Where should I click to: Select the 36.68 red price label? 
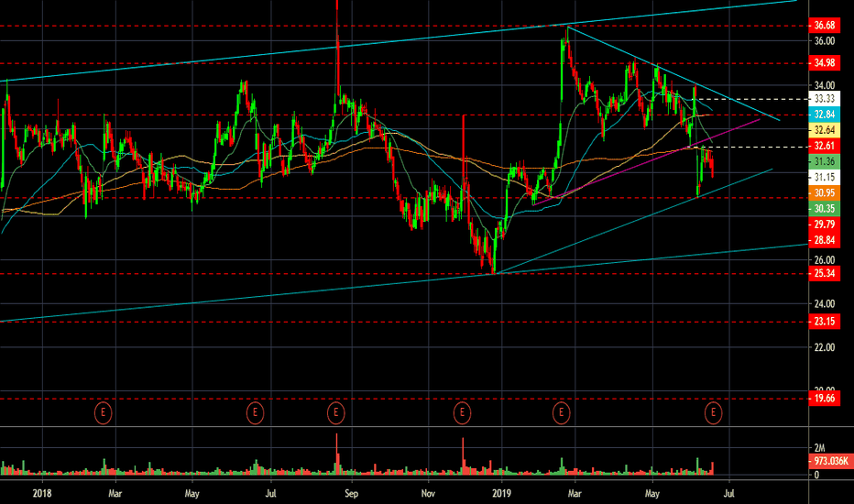point(825,25)
